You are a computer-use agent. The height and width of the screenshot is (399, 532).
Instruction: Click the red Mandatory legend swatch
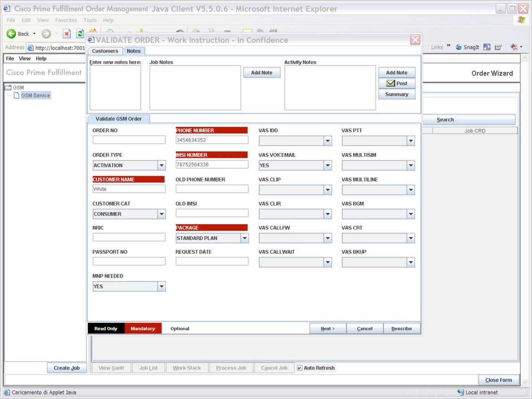(x=143, y=328)
